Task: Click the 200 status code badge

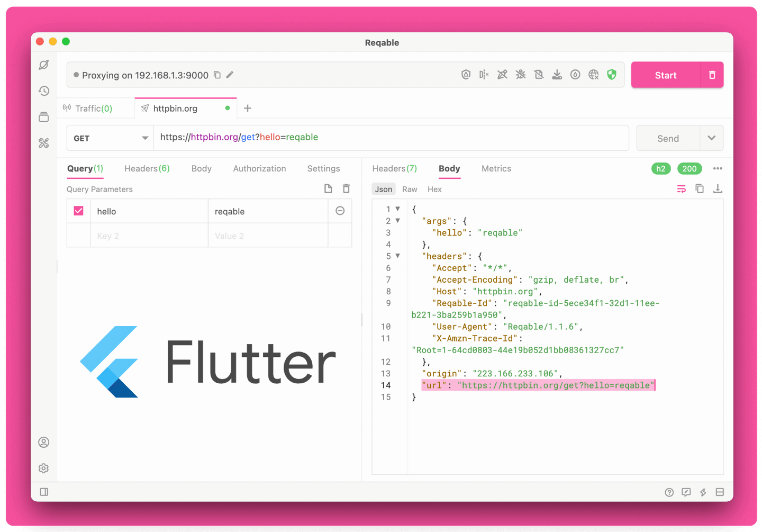Action: click(x=690, y=169)
